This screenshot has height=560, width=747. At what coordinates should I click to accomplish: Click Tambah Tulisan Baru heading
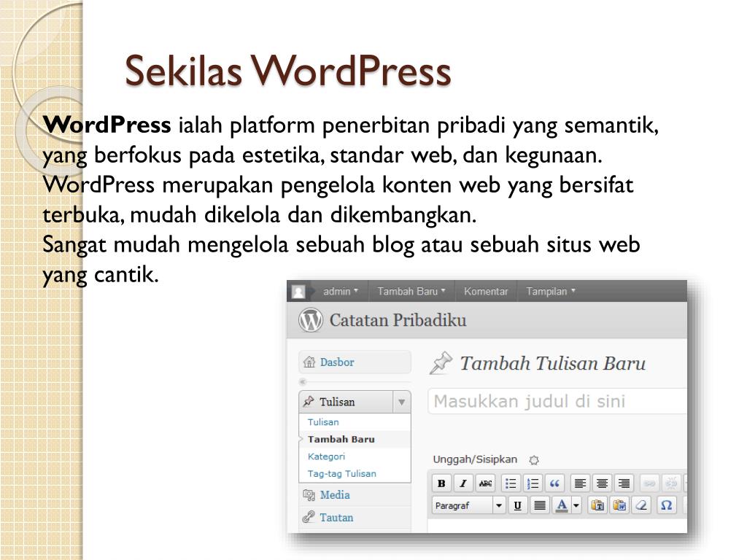553,363
